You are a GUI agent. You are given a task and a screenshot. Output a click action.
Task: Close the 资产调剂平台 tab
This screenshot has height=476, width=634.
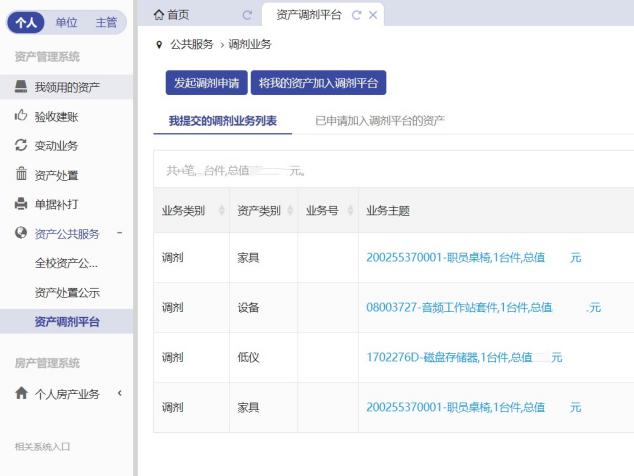373,15
